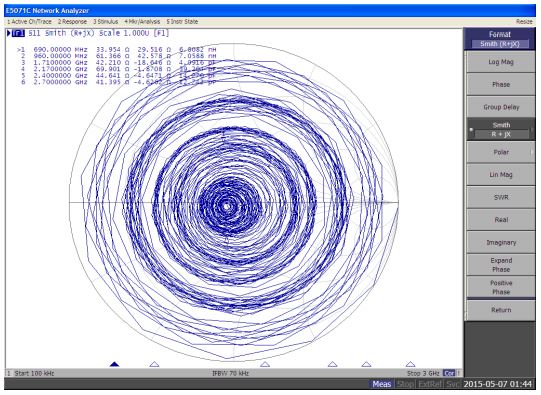Open the Polar format submenu
Screen dimensions: 541x395
[501, 152]
